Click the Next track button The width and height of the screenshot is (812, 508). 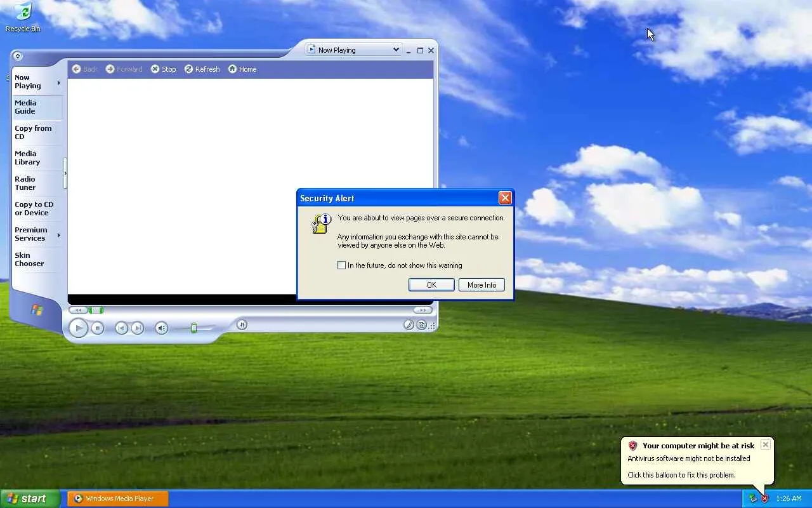[x=137, y=328]
